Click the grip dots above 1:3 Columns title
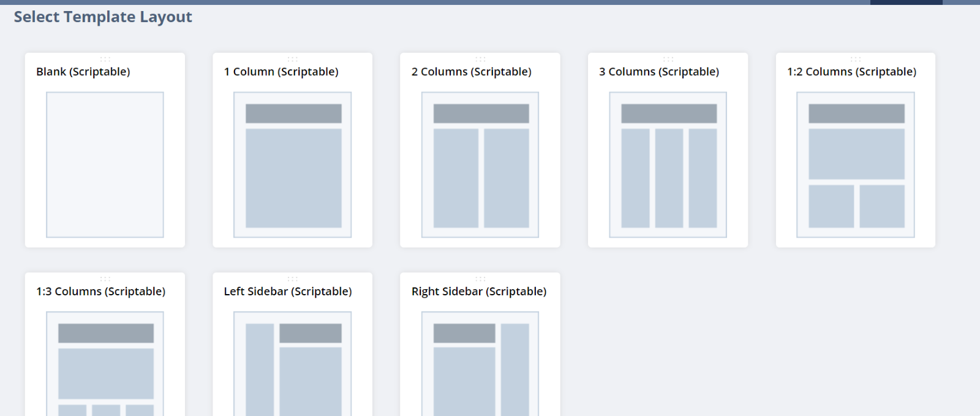The height and width of the screenshot is (416, 980). (x=105, y=279)
